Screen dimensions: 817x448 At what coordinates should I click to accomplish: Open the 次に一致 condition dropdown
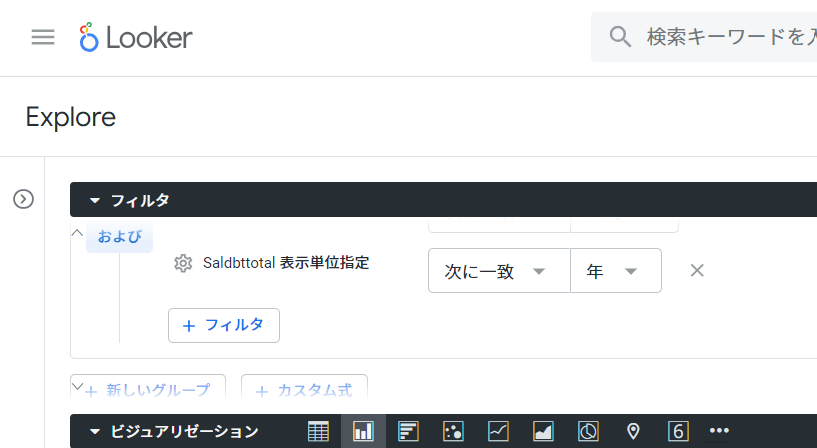point(499,271)
